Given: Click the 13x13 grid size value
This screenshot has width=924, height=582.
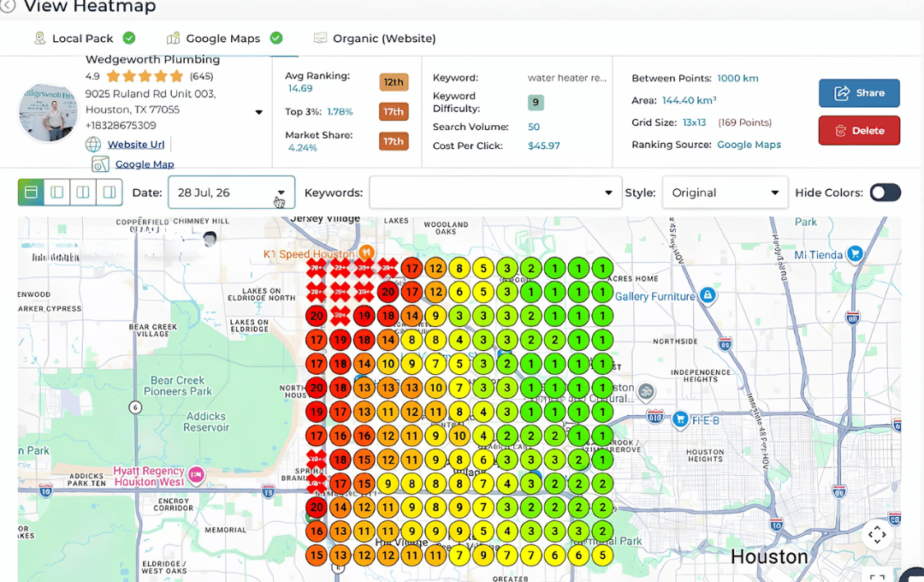Looking at the screenshot, I should point(694,122).
